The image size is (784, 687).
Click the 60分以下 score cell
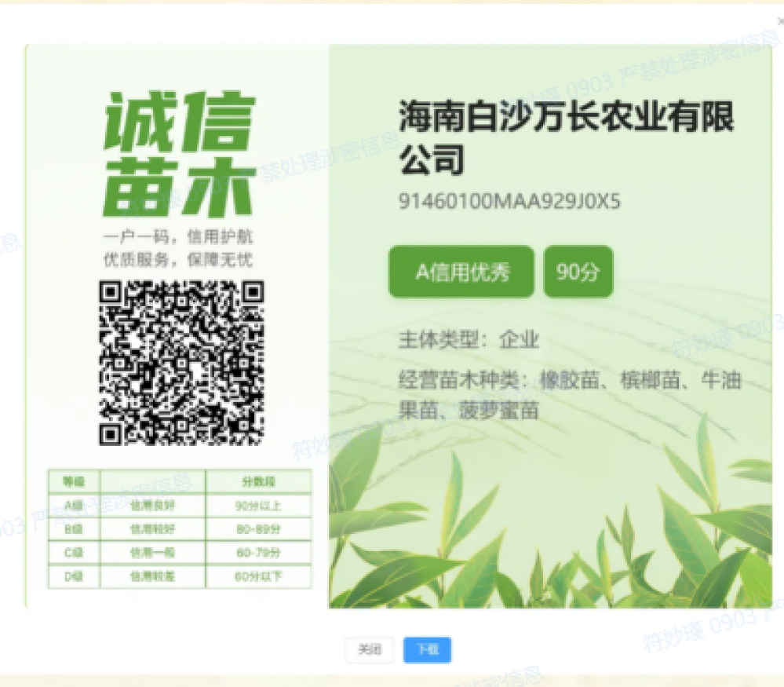click(x=258, y=576)
